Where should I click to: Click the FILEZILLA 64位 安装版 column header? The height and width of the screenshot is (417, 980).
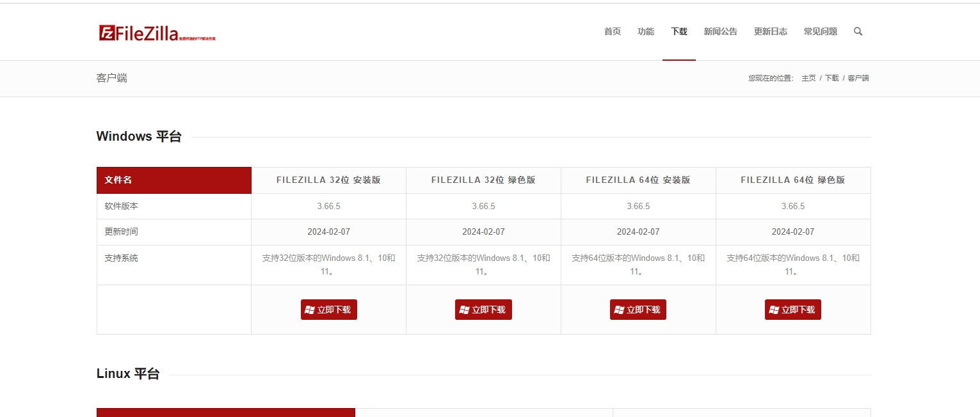[x=638, y=180]
